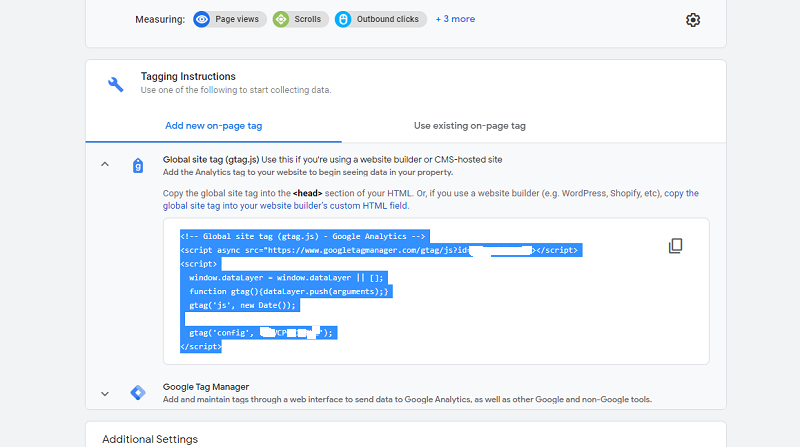Click the closing </script> line

201,346
